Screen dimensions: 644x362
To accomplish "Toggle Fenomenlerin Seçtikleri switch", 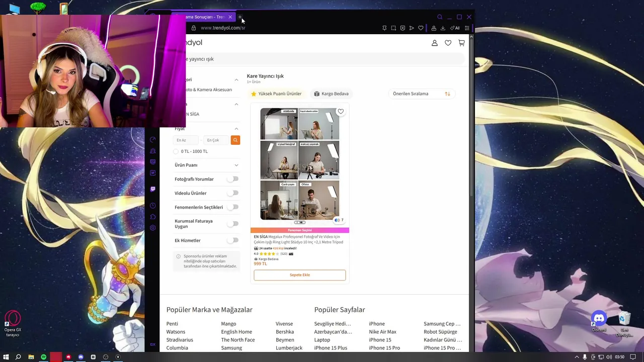I will 232,207.
